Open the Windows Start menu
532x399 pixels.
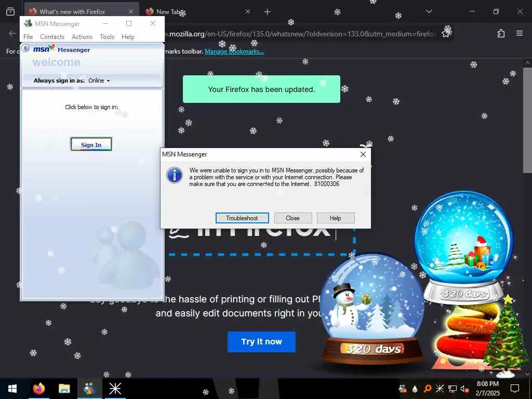pos(12,389)
